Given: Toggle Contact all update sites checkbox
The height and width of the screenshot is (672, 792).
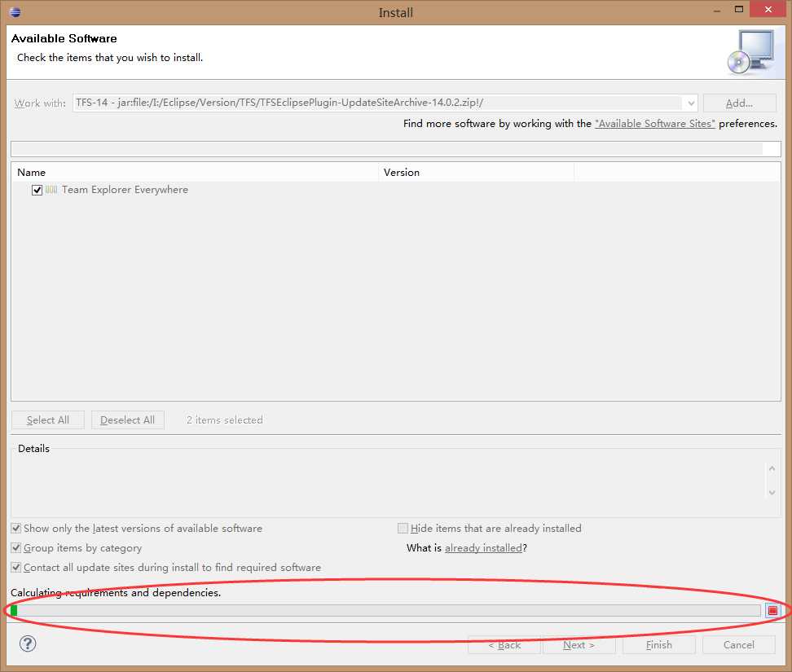Looking at the screenshot, I should 16,568.
